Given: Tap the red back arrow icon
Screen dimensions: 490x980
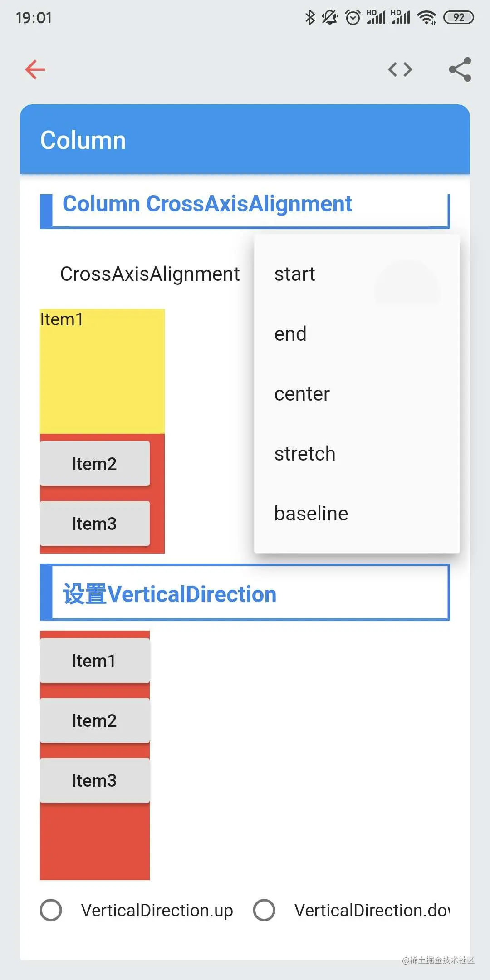Looking at the screenshot, I should click(x=35, y=69).
